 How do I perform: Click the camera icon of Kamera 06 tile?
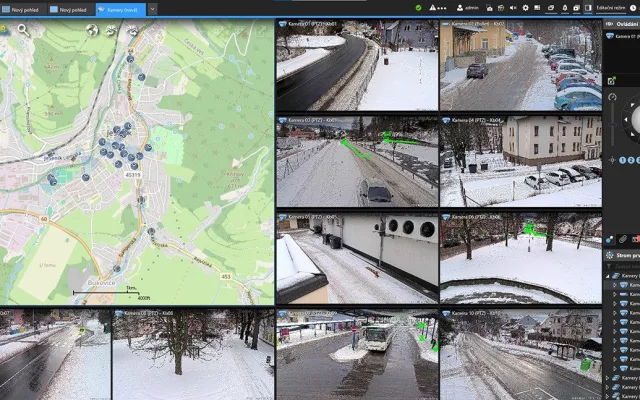(446, 217)
